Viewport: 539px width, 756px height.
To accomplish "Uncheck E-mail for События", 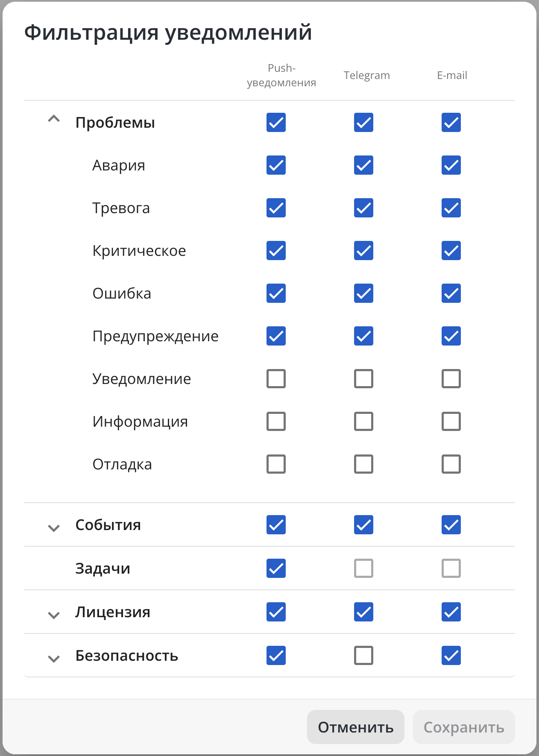I will 451,525.
